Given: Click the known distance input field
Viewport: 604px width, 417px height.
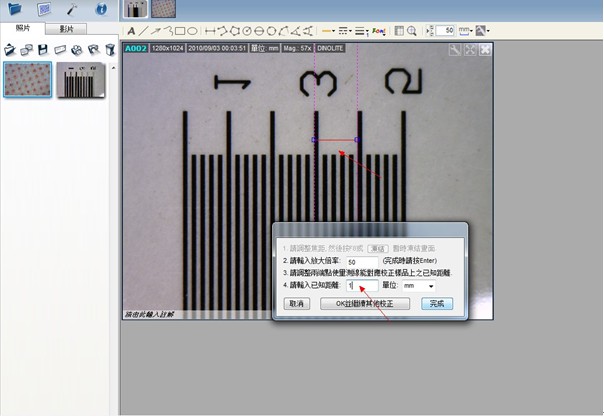Looking at the screenshot, I should coord(359,286).
